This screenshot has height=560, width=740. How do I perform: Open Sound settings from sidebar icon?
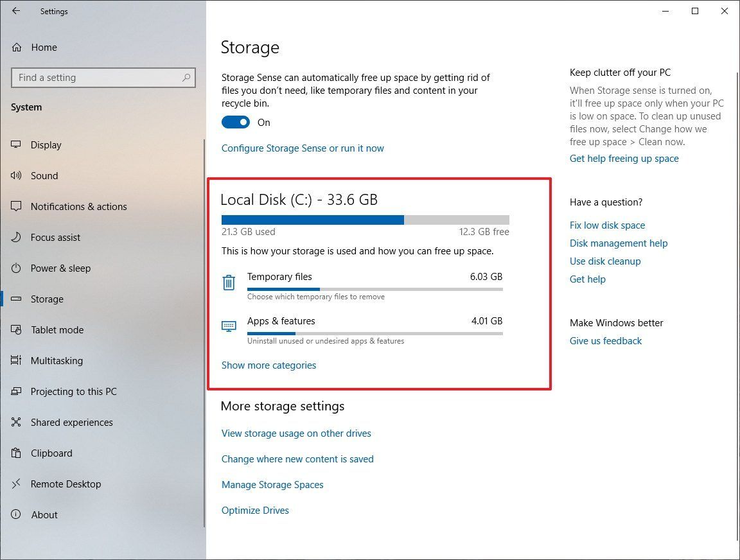[x=15, y=175]
